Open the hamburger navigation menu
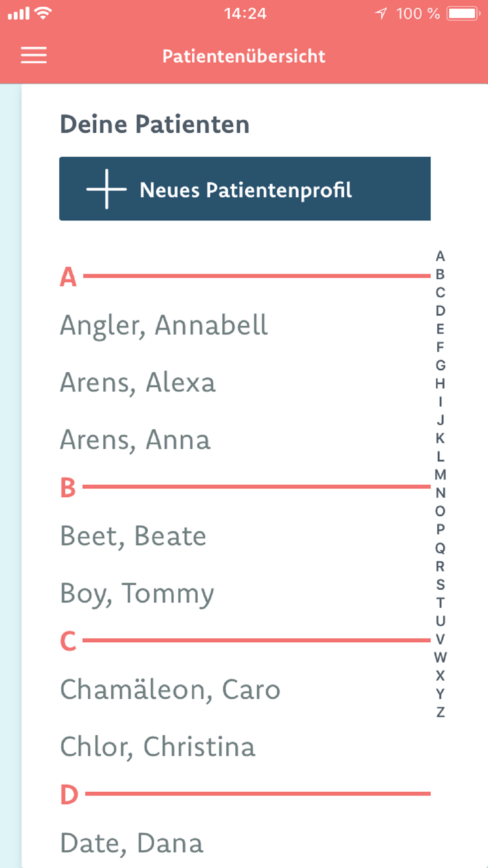 point(34,55)
